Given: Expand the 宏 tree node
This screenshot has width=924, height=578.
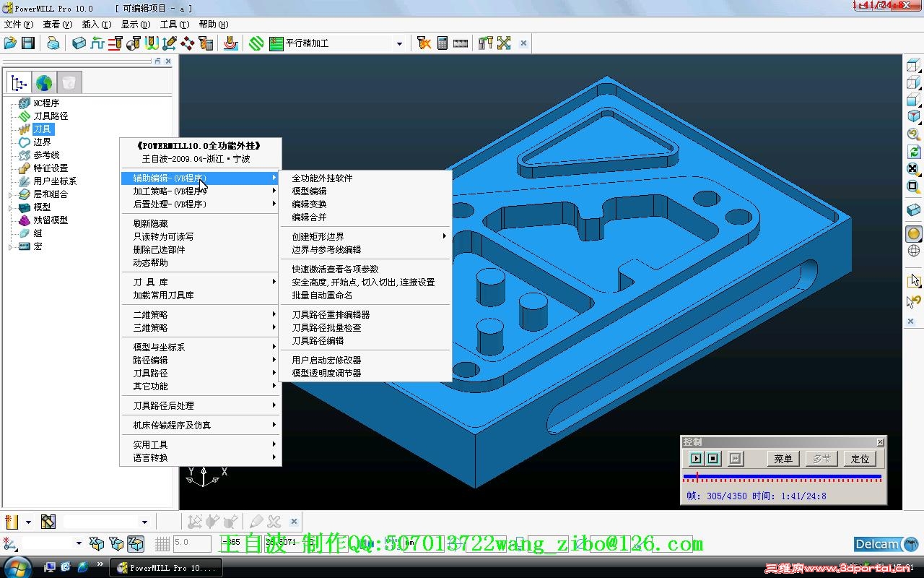Looking at the screenshot, I should coord(10,246).
